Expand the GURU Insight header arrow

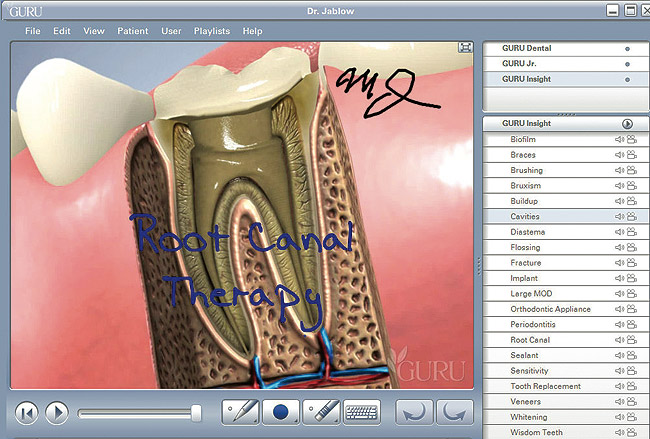coord(627,123)
